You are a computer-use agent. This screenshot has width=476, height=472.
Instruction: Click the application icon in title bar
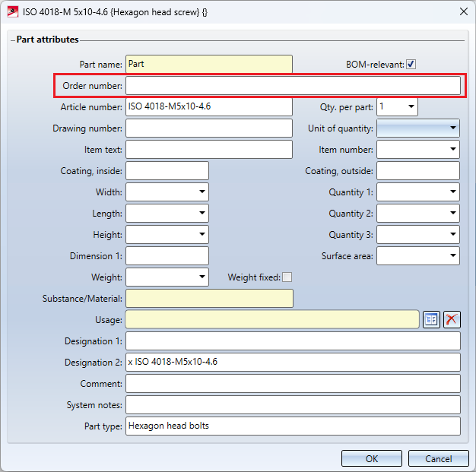pyautogui.click(x=12, y=12)
